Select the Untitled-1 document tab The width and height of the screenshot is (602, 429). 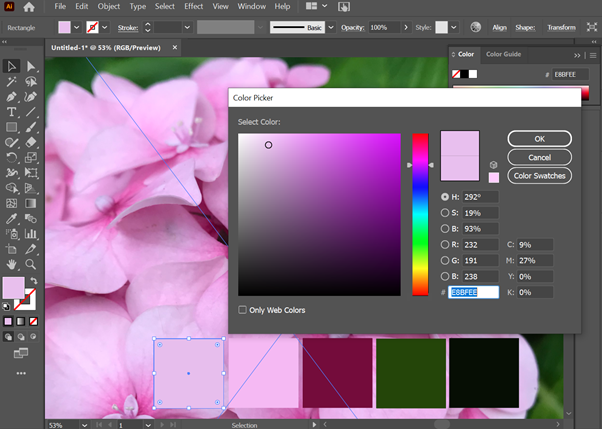106,48
